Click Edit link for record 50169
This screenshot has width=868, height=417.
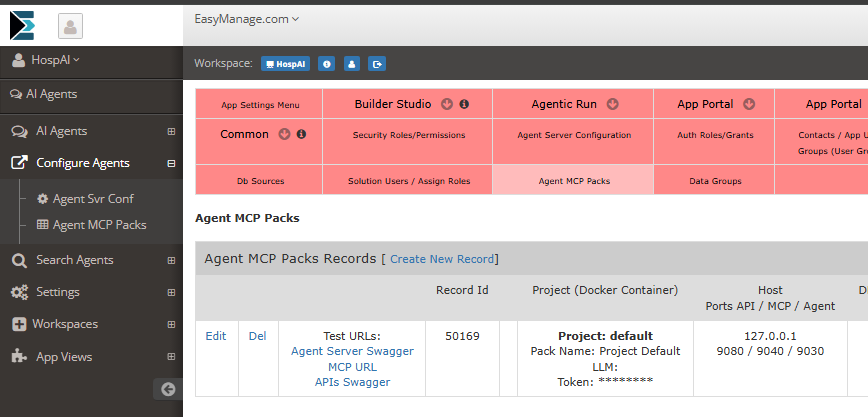216,336
